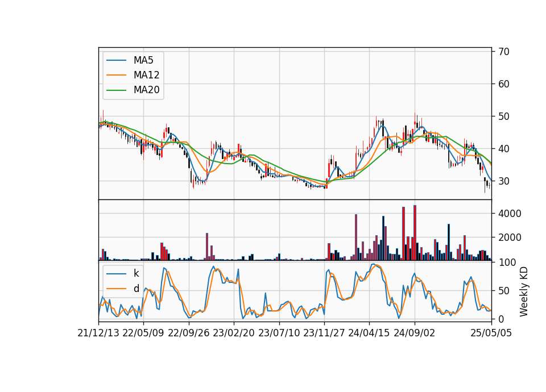The height and width of the screenshot is (392, 546).
Task: Click the k legend label
Action: 136,273
